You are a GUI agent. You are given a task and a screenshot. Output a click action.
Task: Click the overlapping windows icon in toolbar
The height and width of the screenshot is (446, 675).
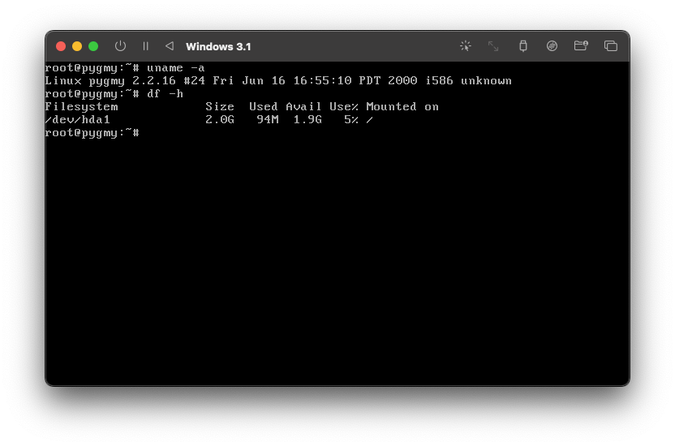click(610, 46)
